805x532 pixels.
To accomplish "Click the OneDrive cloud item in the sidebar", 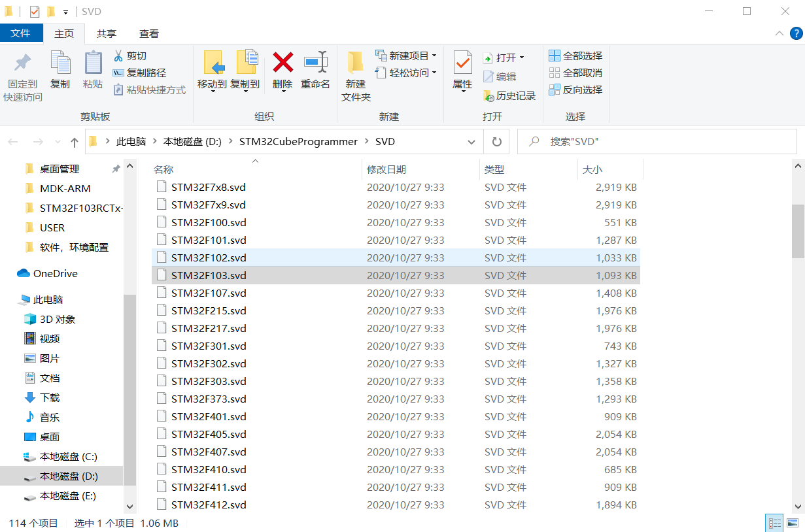I will [x=47, y=273].
